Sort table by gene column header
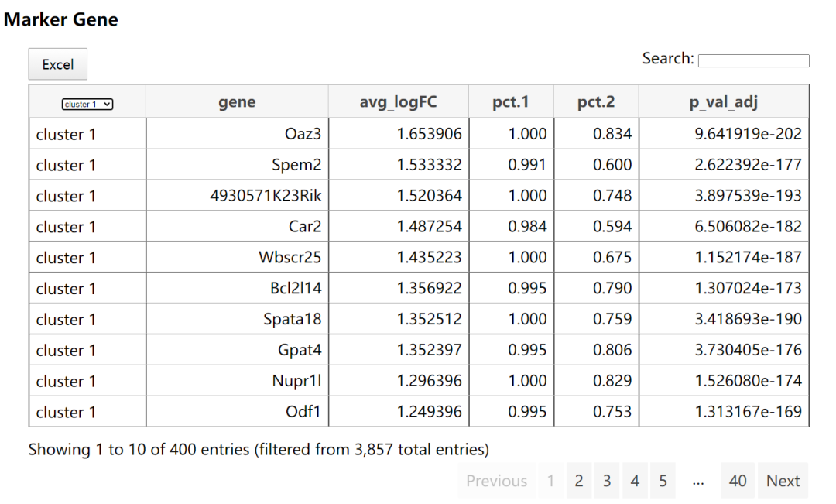Image resolution: width=836 pixels, height=504 pixels. pos(237,101)
